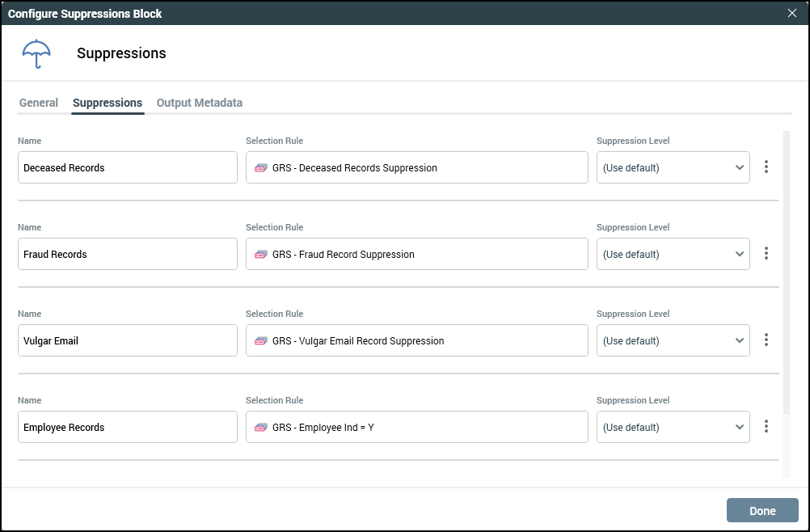Open options menu for Vulgar Email row

[766, 340]
